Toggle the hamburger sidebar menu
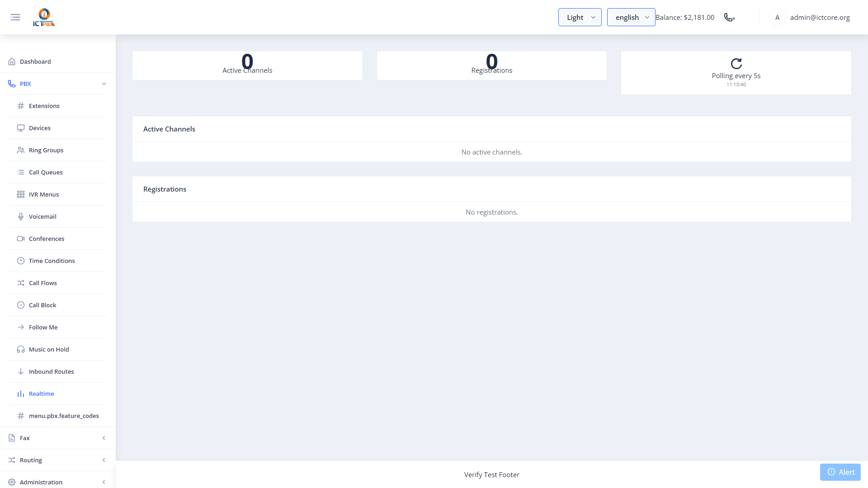 click(15, 17)
